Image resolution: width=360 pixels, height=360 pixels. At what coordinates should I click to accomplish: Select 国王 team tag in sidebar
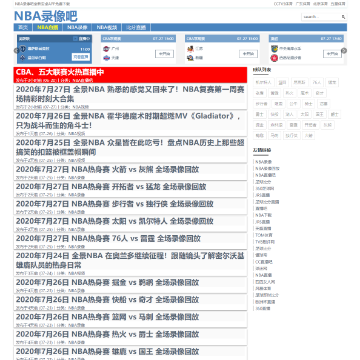pyautogui.click(x=320, y=114)
